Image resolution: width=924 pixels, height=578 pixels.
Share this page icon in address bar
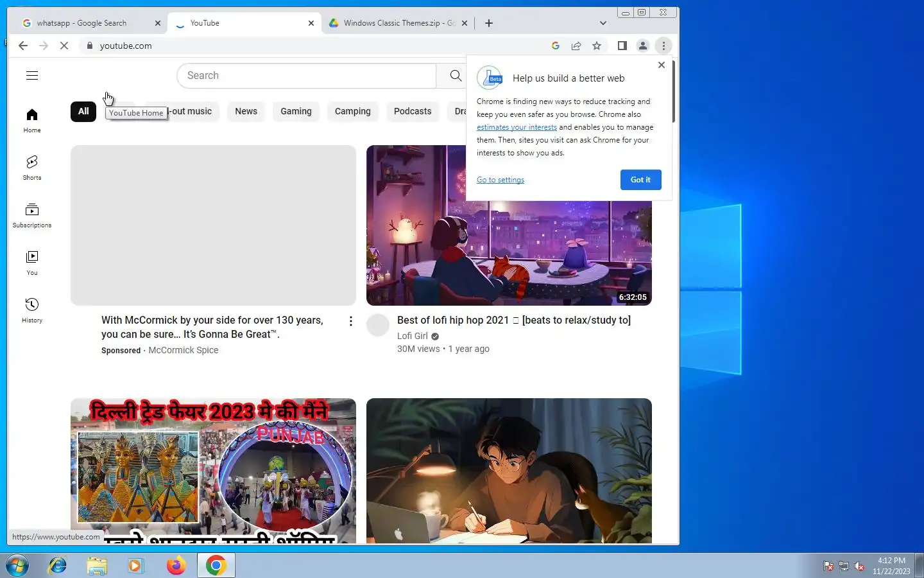point(576,46)
